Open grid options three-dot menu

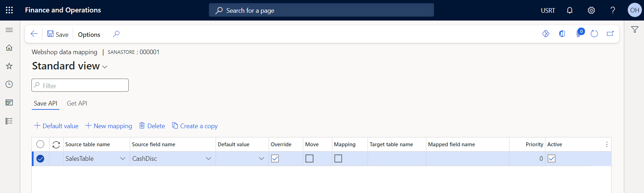(x=607, y=144)
